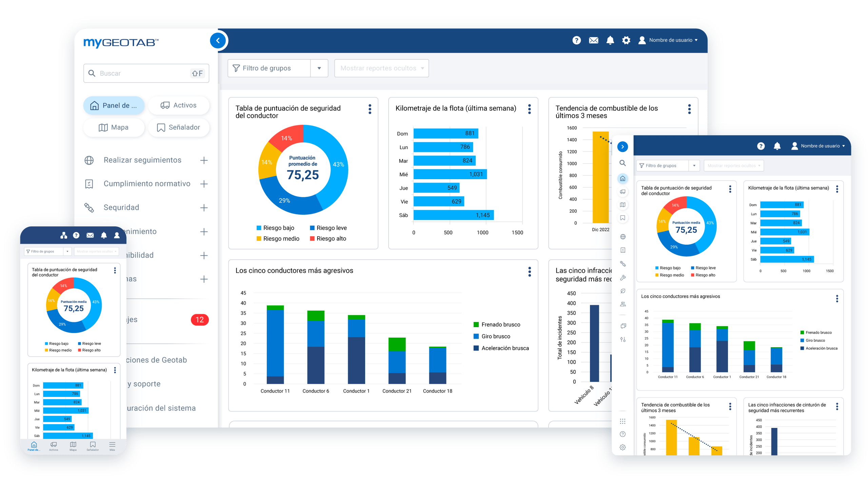Tap the Activos tab in the mobile bottom bar
This screenshot has width=868, height=489.
[54, 446]
